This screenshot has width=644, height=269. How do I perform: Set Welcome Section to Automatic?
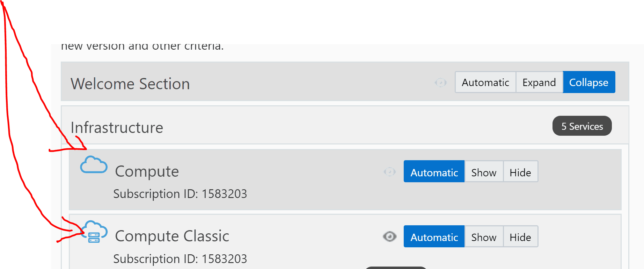pyautogui.click(x=485, y=83)
